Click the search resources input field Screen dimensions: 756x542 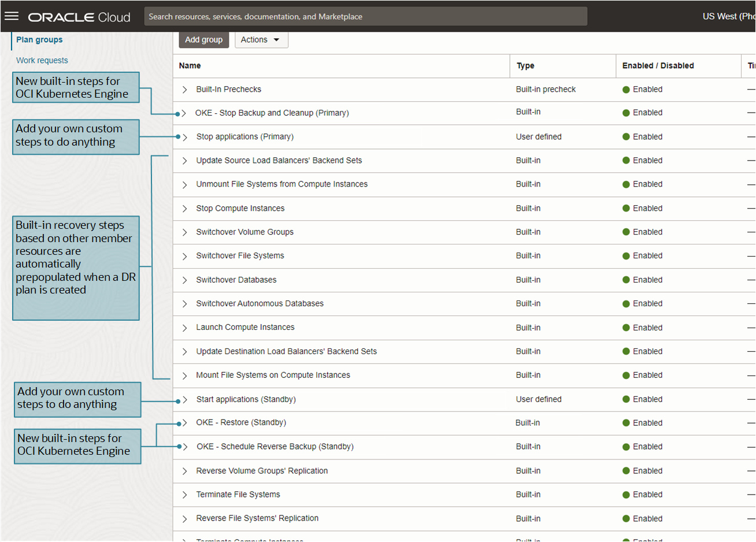coord(365,16)
